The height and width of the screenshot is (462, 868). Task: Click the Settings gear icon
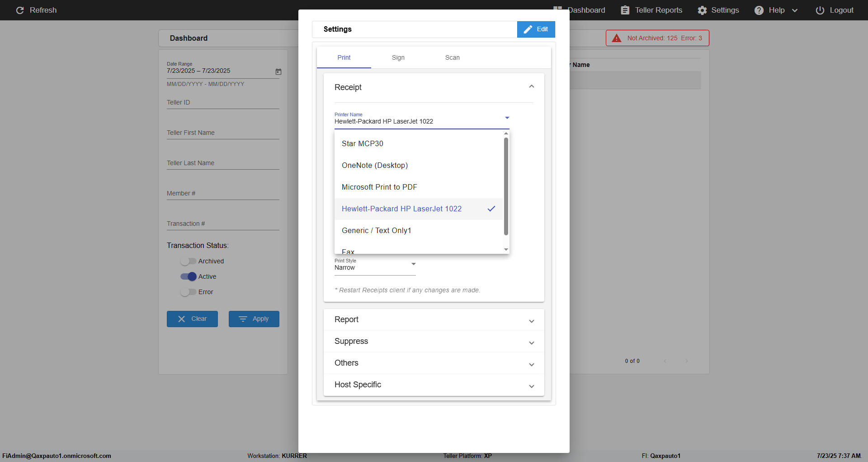pyautogui.click(x=702, y=10)
